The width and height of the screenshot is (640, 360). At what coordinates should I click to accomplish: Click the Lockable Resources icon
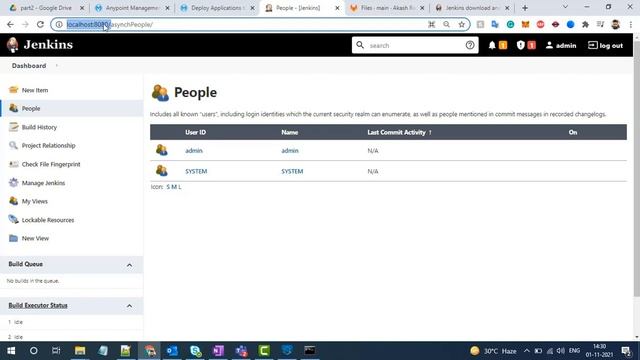click(x=13, y=220)
